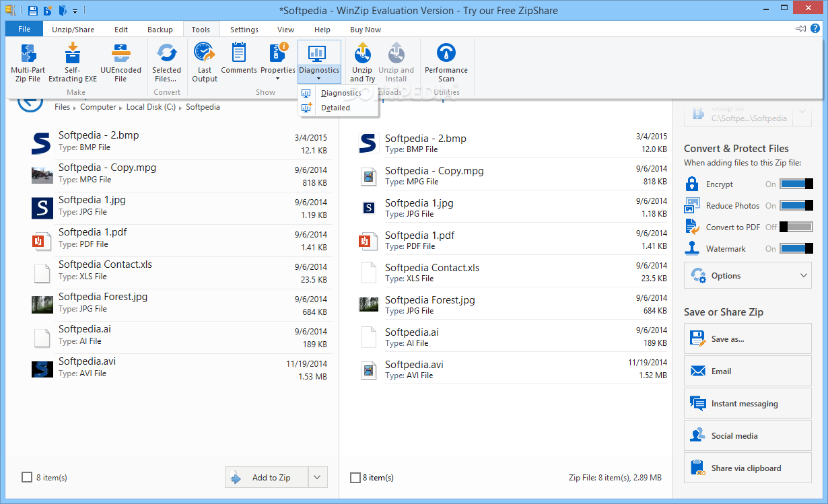Click the Softpedia.avi thumbnail in left pane
828x504 pixels.
42,369
